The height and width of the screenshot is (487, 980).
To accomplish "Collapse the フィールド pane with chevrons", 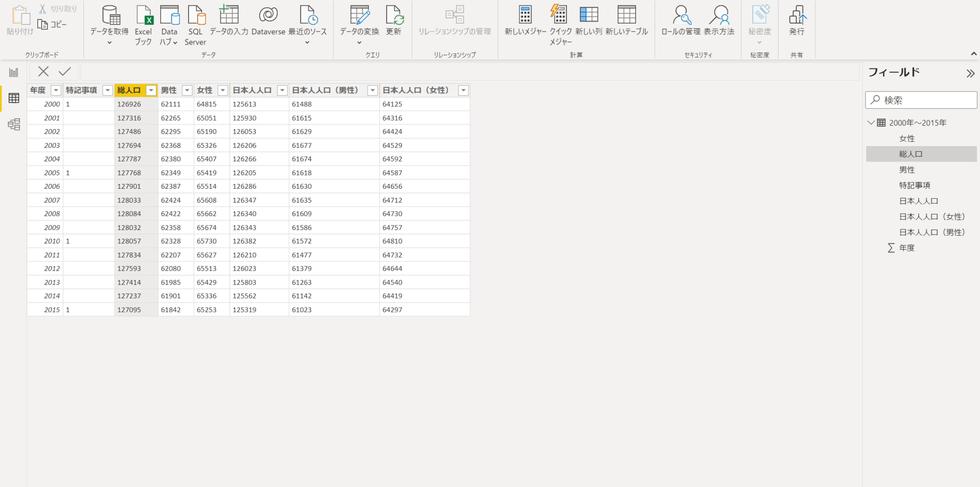I will tap(970, 73).
